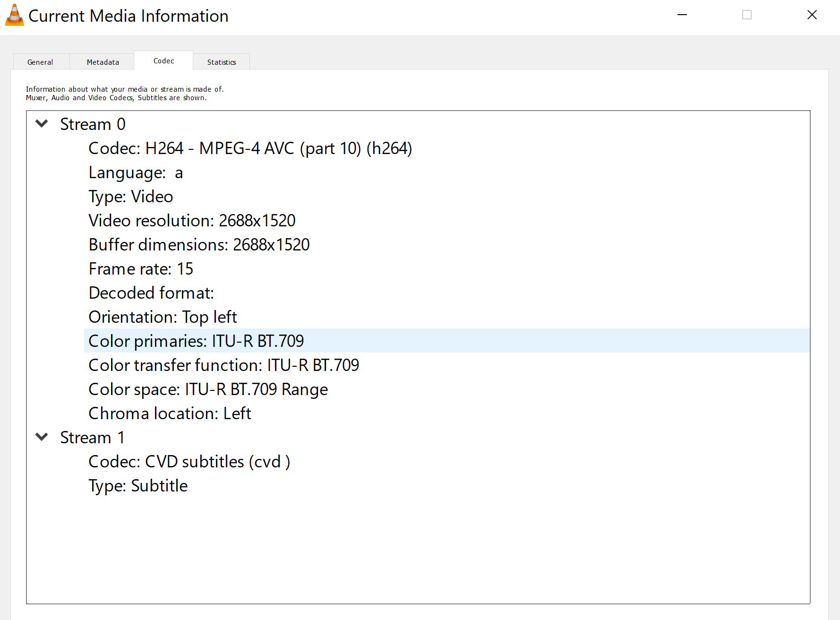840x620 pixels.
Task: Select the Orientation: Top left row
Action: (163, 317)
